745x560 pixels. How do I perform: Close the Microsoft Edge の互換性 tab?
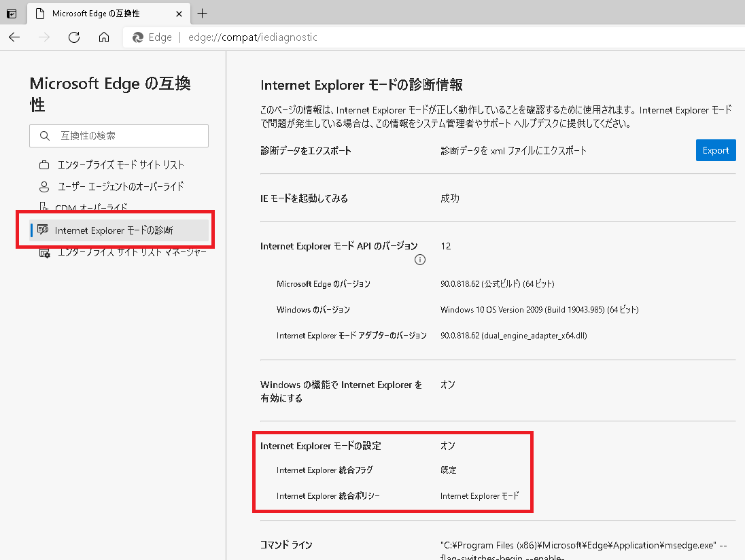[x=179, y=14]
